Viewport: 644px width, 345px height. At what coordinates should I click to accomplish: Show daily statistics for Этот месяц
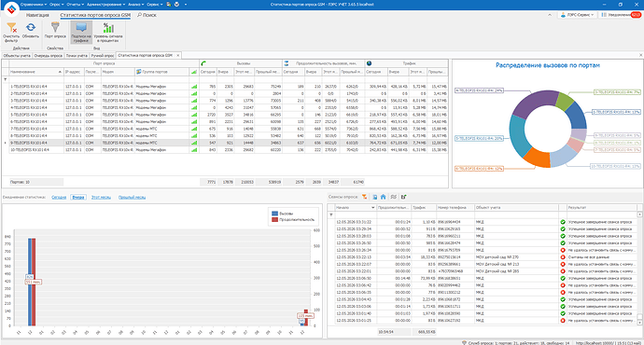tap(101, 198)
